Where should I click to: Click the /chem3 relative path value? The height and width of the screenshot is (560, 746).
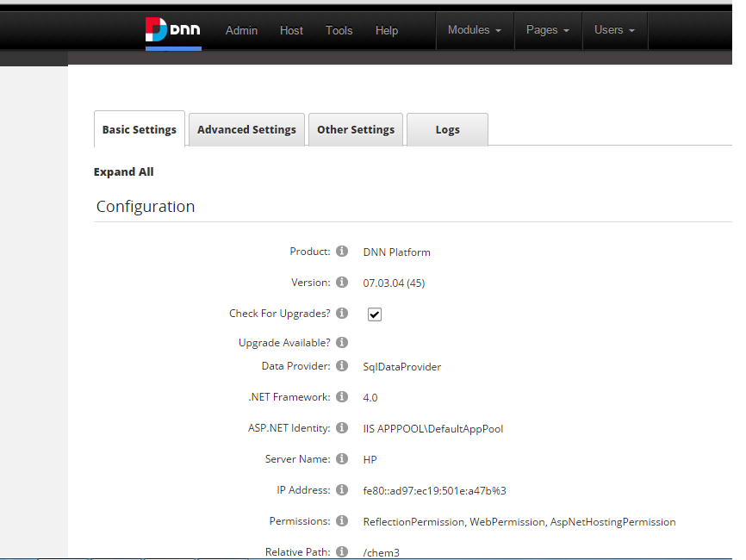pyautogui.click(x=381, y=553)
